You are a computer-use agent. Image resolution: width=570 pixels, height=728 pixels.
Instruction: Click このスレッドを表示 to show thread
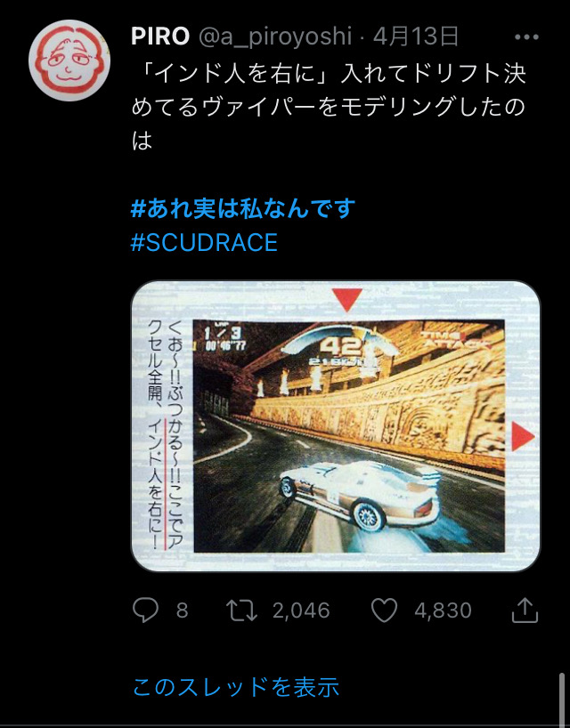[x=235, y=687]
